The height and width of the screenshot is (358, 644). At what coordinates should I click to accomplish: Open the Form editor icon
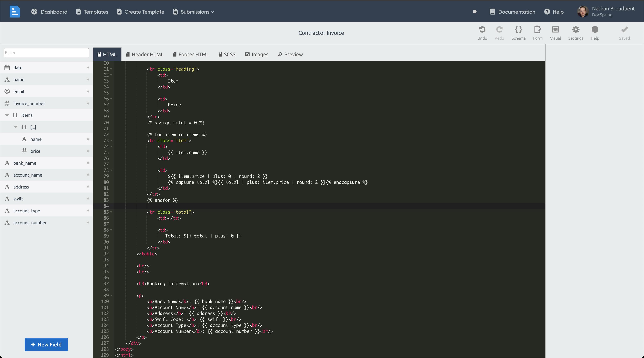537,30
